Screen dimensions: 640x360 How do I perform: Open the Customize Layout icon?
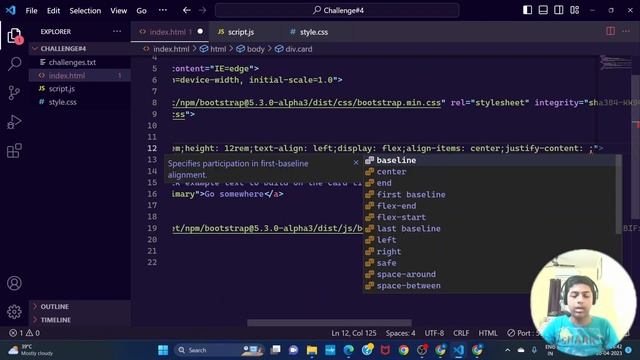pos(575,10)
